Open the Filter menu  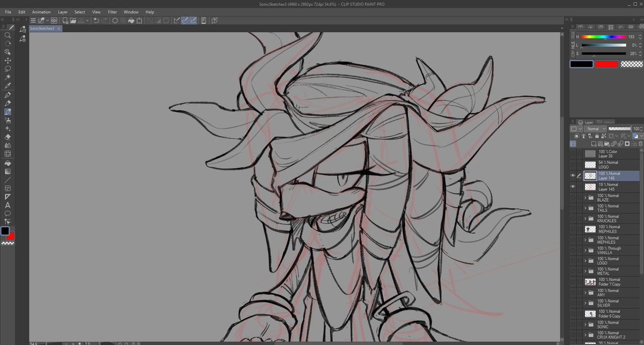point(112,12)
